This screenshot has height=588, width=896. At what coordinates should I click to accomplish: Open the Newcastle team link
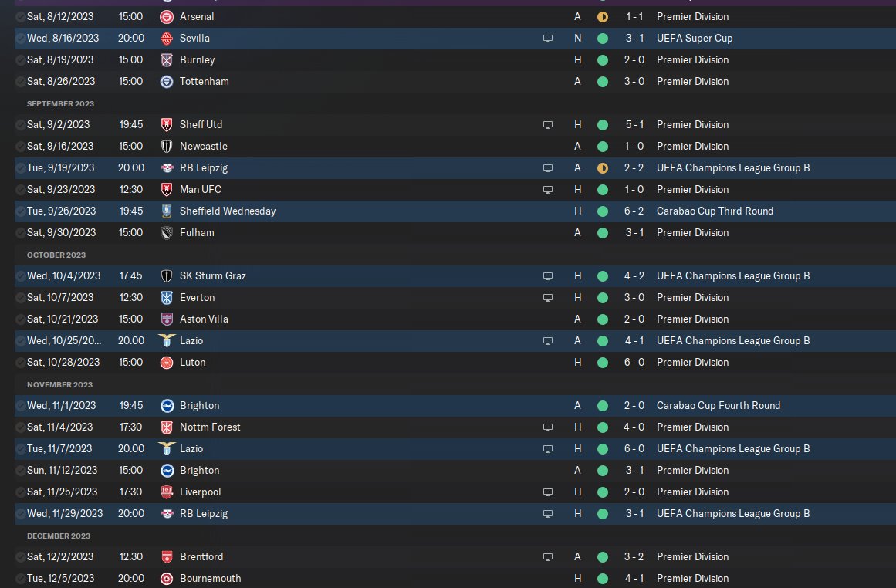pos(203,146)
